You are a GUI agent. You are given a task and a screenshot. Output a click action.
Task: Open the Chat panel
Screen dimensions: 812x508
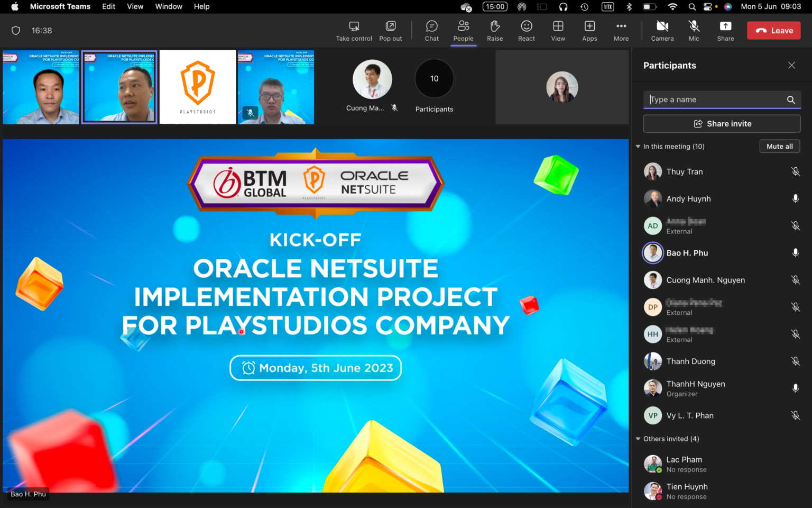432,31
